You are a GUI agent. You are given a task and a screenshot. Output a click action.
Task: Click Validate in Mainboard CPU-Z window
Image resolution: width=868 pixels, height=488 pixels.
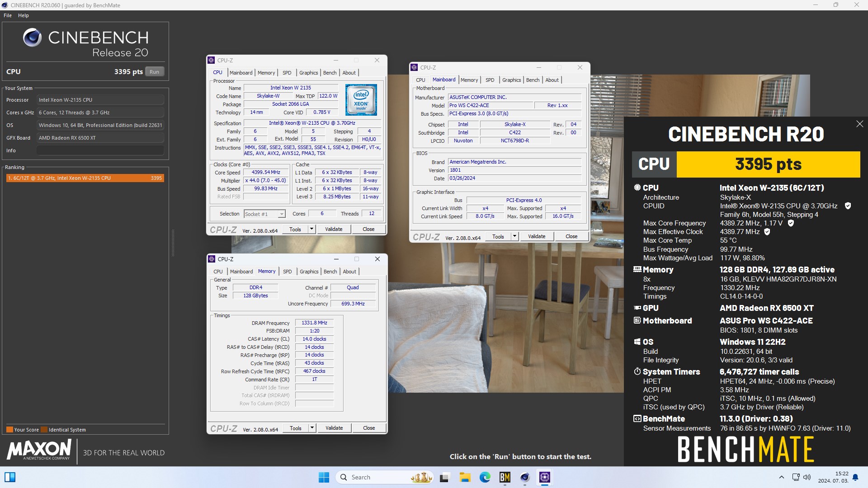click(x=537, y=236)
